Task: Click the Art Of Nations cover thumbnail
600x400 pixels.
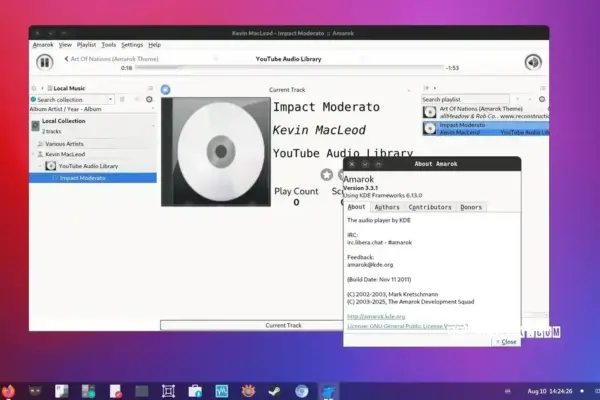Action: click(x=429, y=113)
